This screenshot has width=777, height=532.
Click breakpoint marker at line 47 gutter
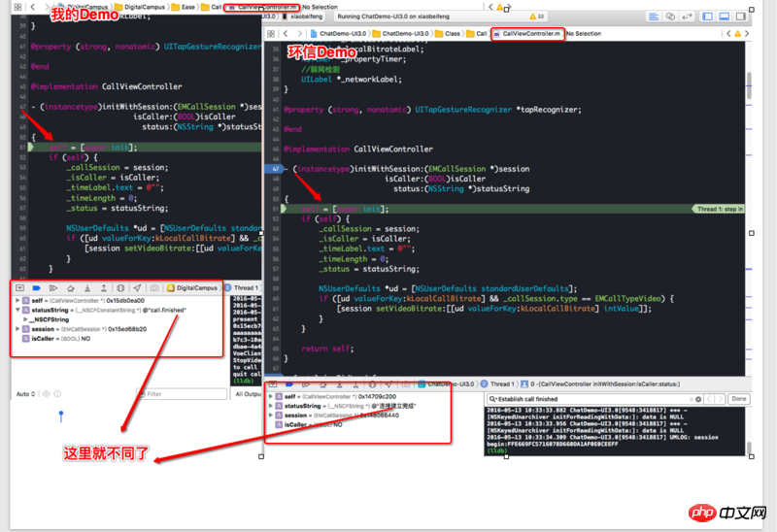pos(276,168)
